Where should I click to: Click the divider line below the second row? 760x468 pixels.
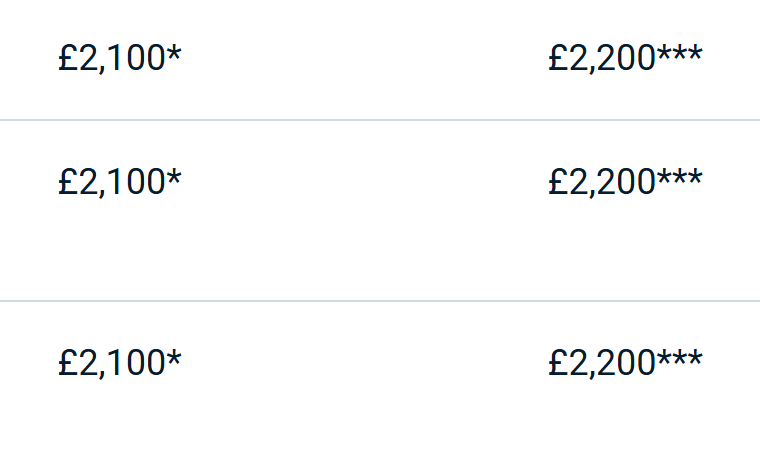(380, 300)
